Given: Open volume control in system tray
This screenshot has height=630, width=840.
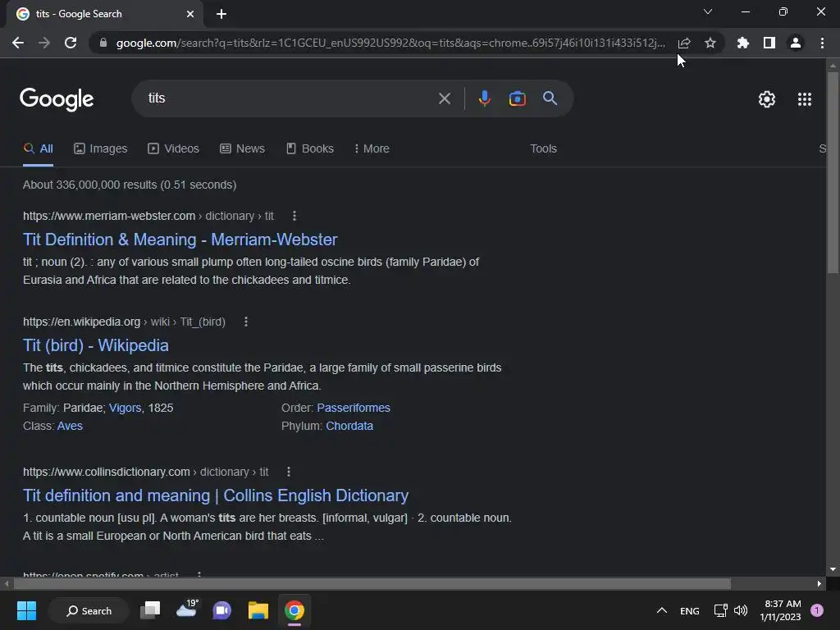Looking at the screenshot, I should 741,610.
